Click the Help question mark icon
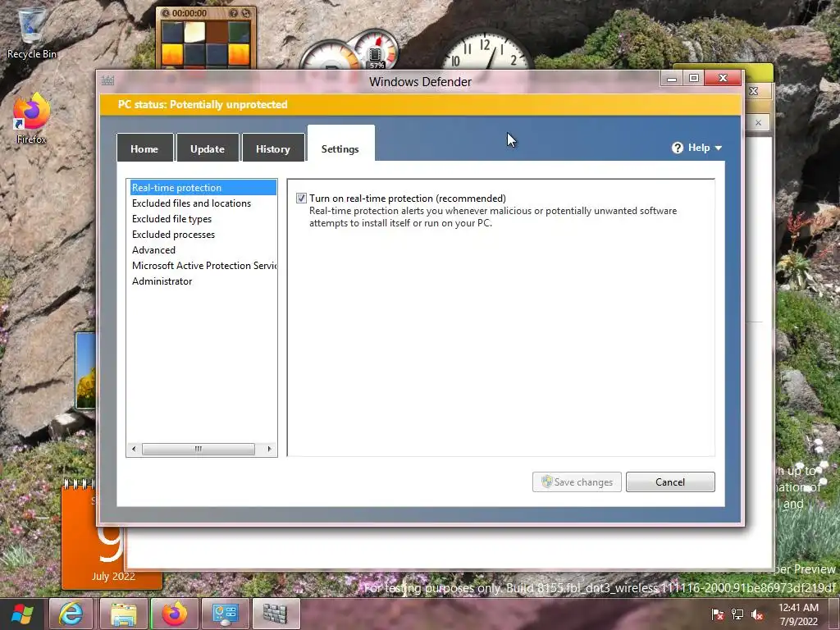This screenshot has height=630, width=840. [x=677, y=148]
